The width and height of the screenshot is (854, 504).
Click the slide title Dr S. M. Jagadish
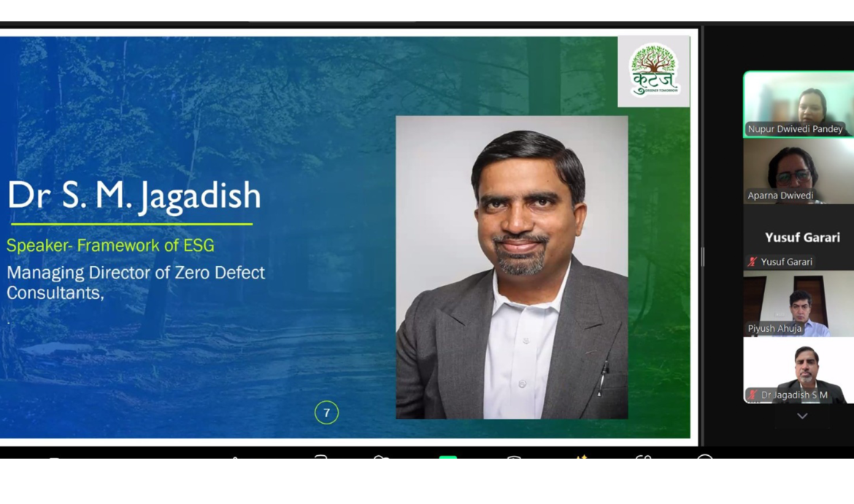[x=134, y=195]
